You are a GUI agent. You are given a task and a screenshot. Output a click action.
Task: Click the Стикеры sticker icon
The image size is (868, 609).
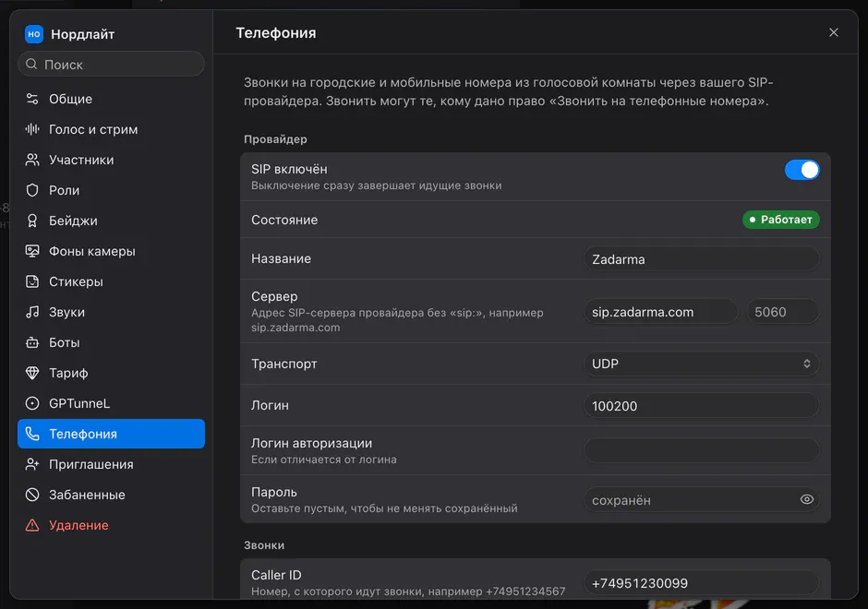click(32, 281)
